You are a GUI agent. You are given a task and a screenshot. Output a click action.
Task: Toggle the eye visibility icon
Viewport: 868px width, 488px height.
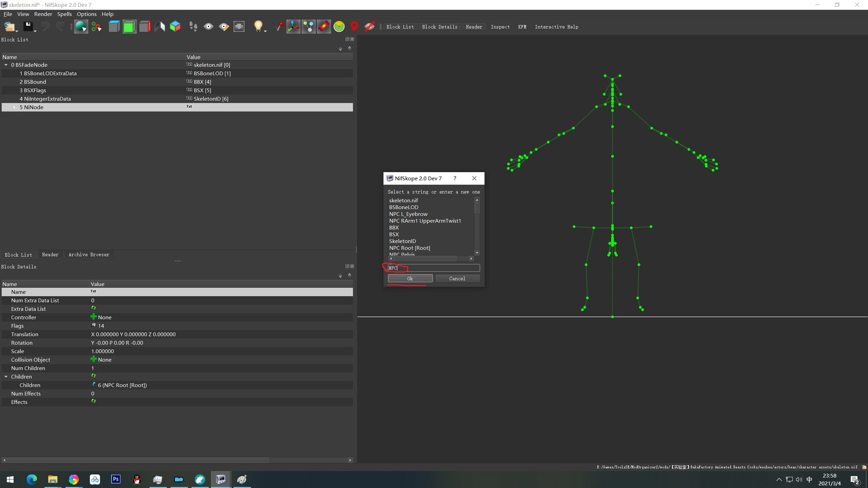(x=208, y=27)
